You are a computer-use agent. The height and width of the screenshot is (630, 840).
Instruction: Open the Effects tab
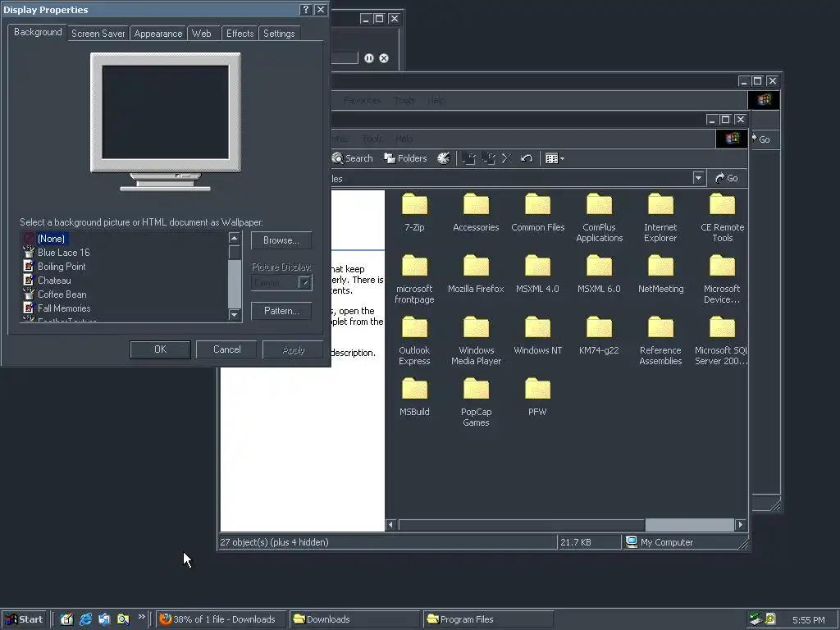pyautogui.click(x=240, y=33)
